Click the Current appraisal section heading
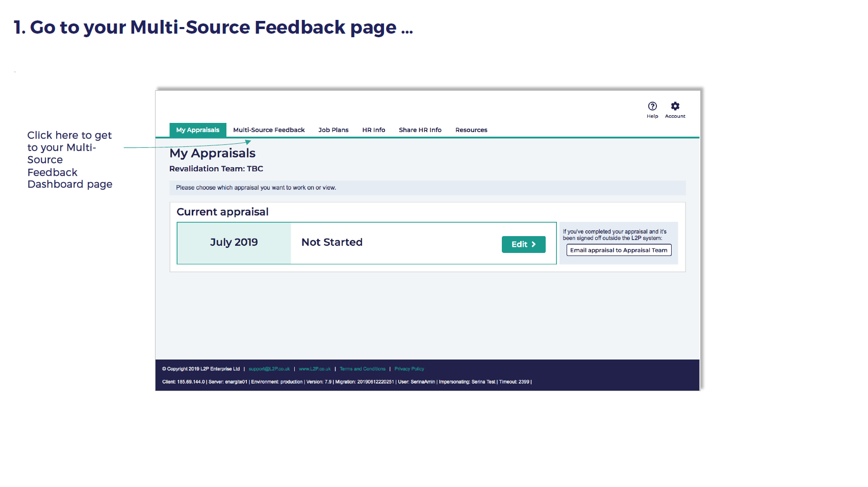Screen dimensions: 868x487 click(222, 212)
